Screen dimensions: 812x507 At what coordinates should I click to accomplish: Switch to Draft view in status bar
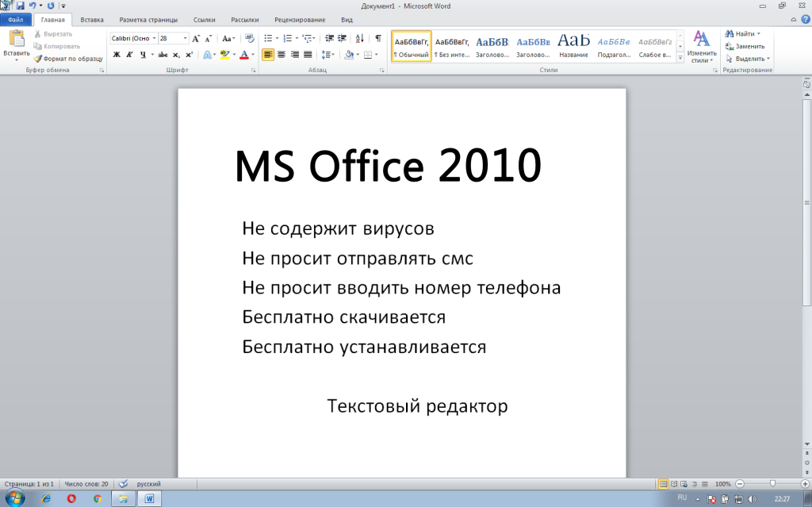pyautogui.click(x=704, y=484)
